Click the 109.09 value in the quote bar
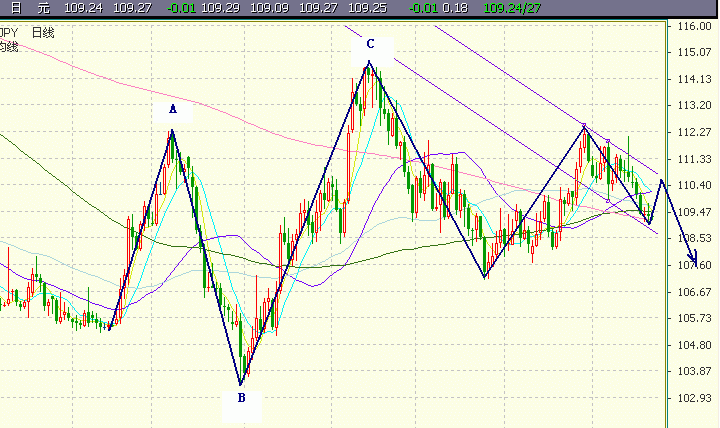 click(x=270, y=8)
